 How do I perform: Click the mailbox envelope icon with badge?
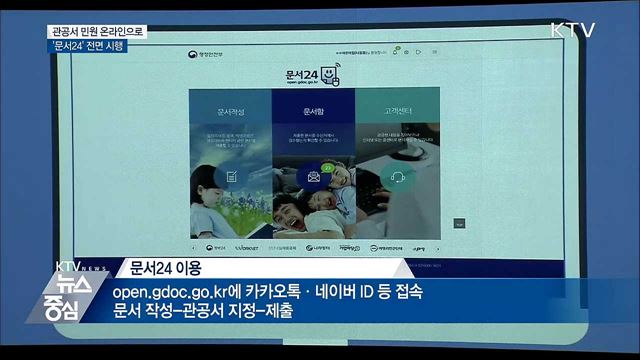point(314,177)
